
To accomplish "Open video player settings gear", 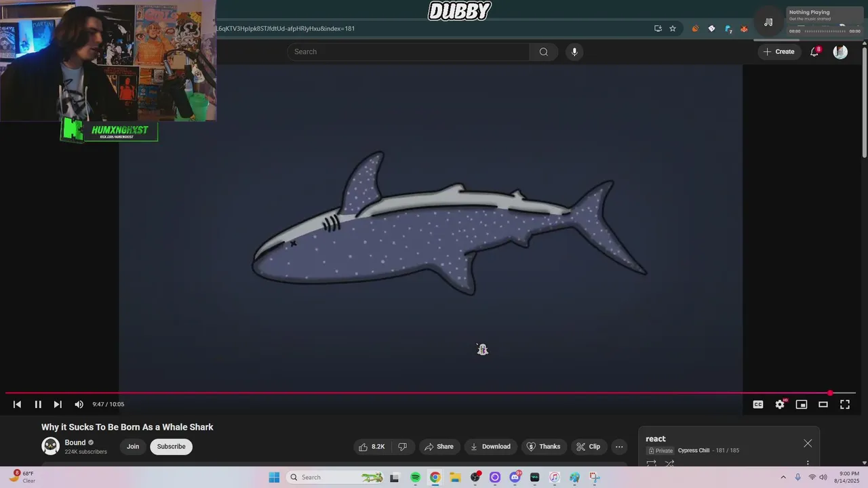I will click(780, 405).
